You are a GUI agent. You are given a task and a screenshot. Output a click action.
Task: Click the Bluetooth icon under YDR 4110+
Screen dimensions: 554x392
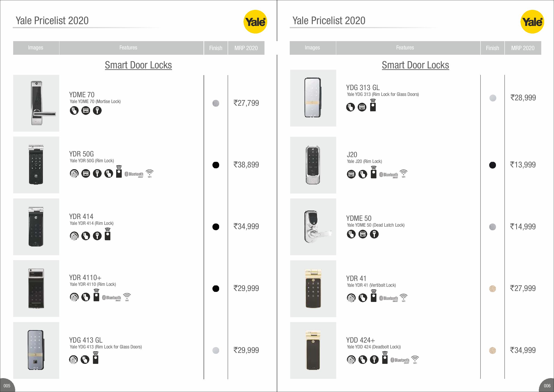point(111,298)
